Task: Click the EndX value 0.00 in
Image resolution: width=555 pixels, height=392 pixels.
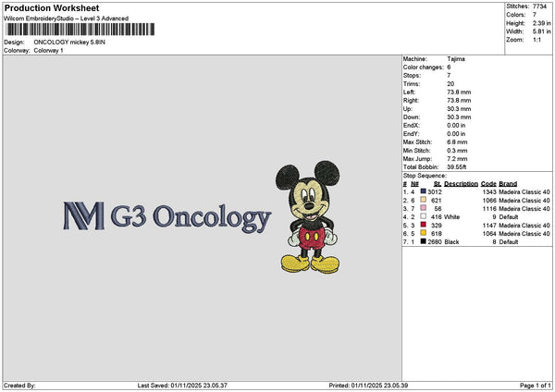Action: click(456, 125)
